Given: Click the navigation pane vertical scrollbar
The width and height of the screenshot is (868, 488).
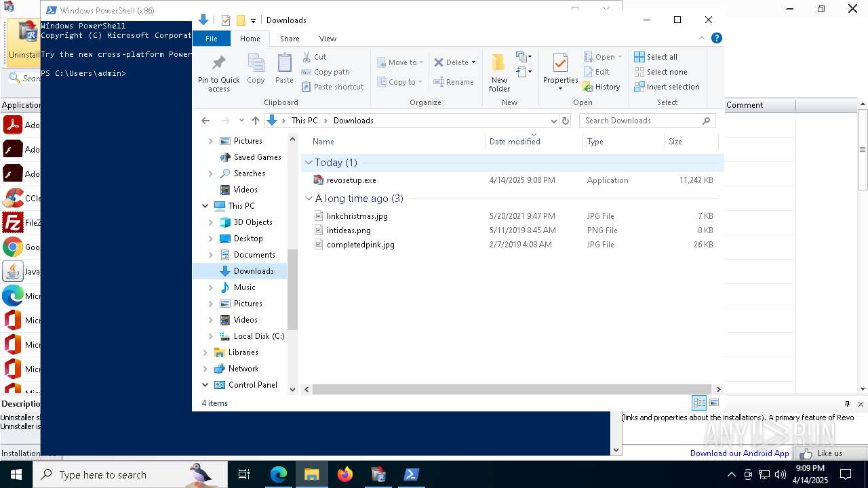Looking at the screenshot, I should pyautogui.click(x=293, y=290).
